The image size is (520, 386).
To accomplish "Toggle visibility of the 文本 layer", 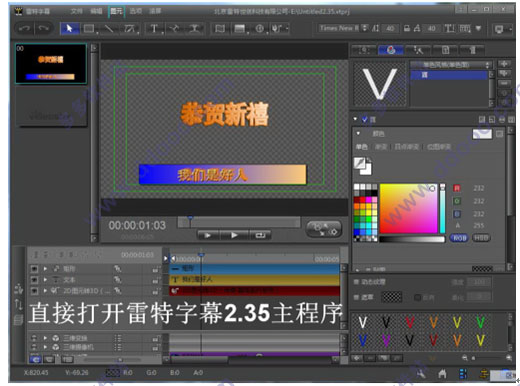I will [34, 280].
